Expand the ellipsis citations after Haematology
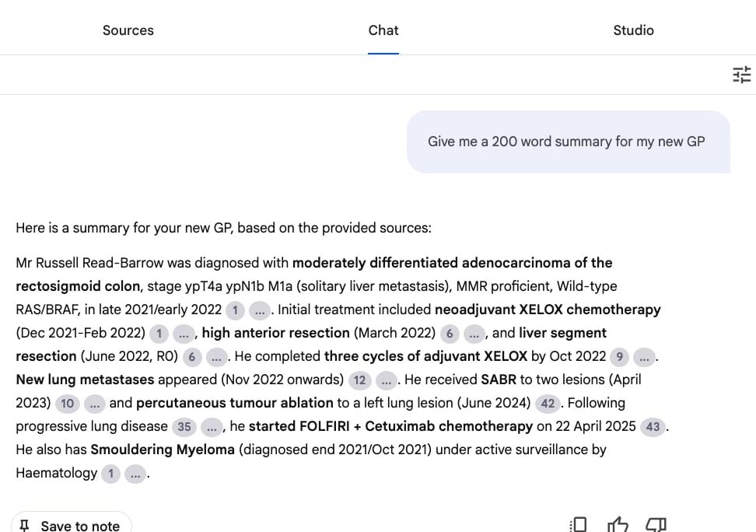756x532 pixels. point(135,473)
